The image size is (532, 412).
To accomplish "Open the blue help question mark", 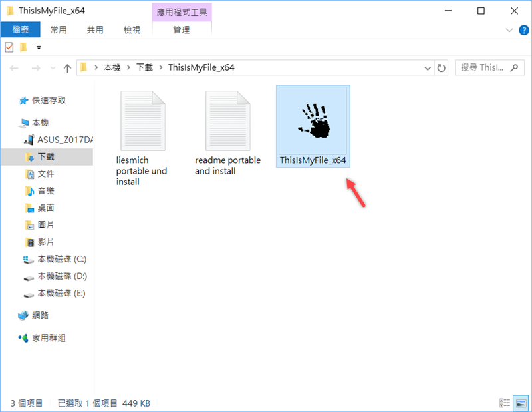I will tap(524, 30).
